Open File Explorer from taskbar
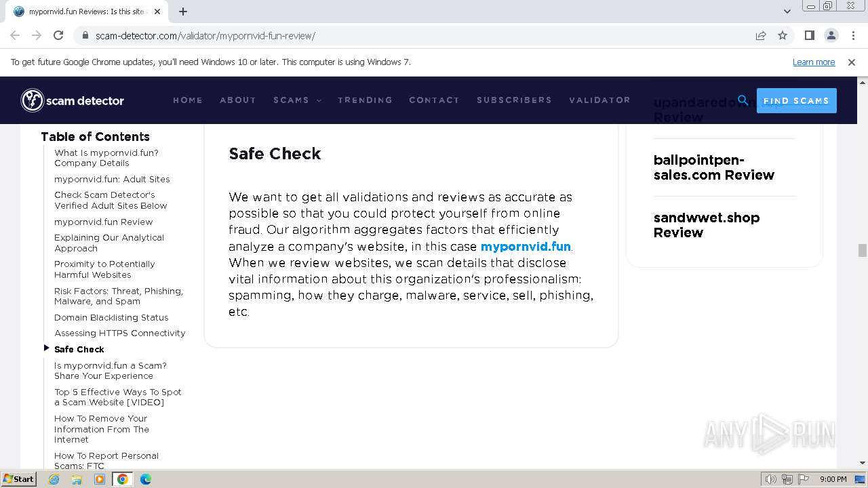The height and width of the screenshot is (488, 868). click(77, 479)
